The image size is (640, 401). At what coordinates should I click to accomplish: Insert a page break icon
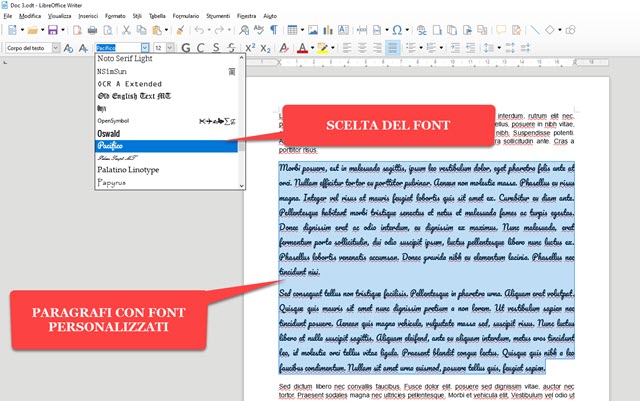pos(362,30)
